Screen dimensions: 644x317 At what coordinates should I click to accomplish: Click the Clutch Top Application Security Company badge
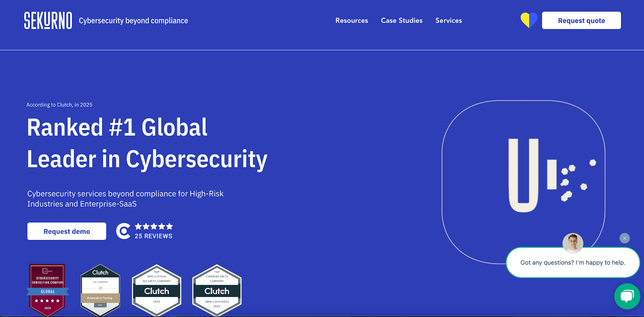(x=157, y=290)
